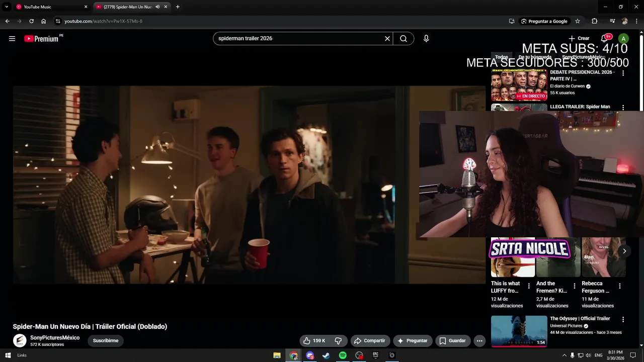The image size is (644, 362).
Task: Open the Windows Start menu
Action: [8, 355]
